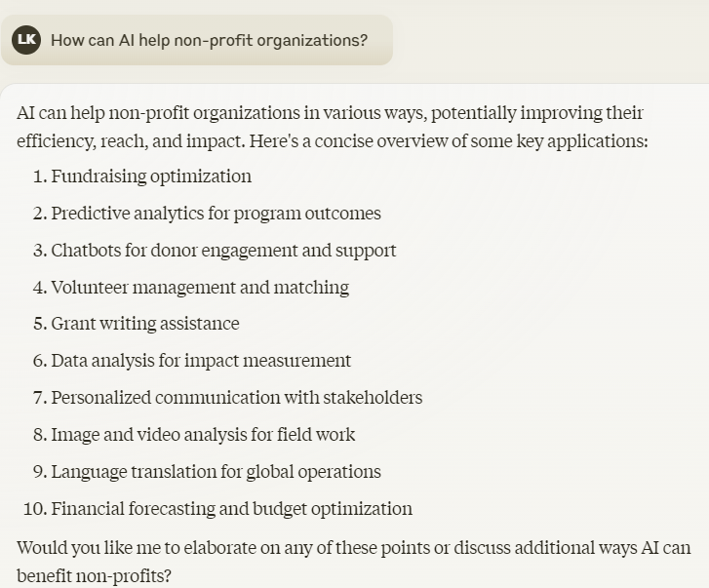Select the 'Fundraising optimization' list item
Screen dimensions: 709x588
[151, 176]
